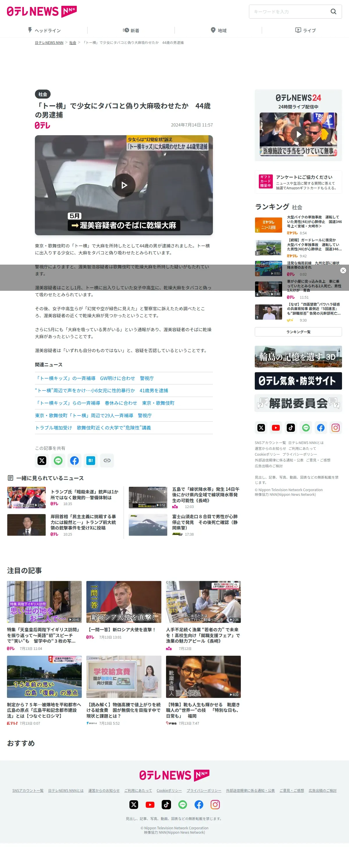Screen dimensions: 349x868
Task: Open featured 靴磨き職人 thumbnail
Action: click(203, 677)
